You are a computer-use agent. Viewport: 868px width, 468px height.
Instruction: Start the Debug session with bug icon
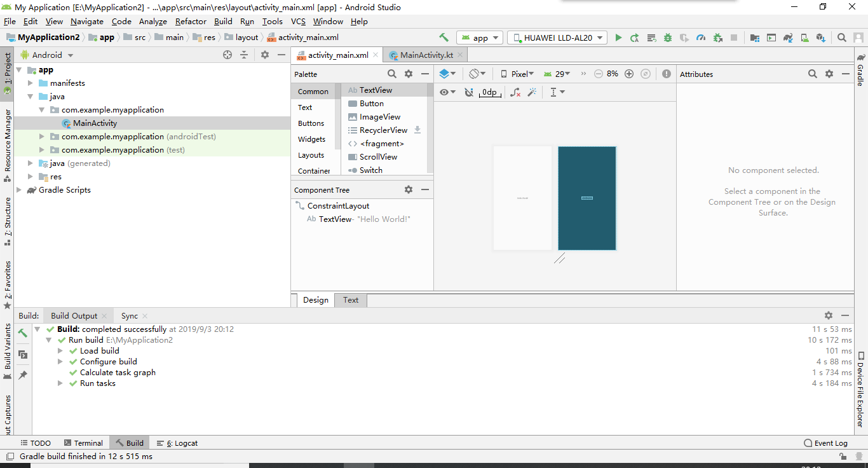[x=667, y=38]
